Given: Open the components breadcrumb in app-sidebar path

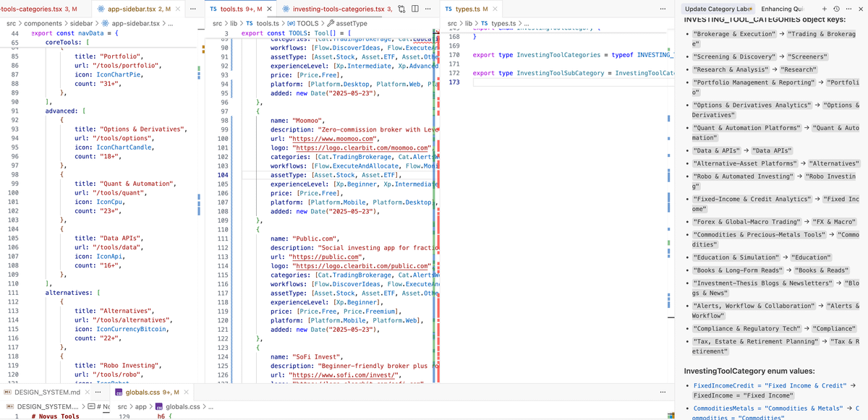Looking at the screenshot, I should click(43, 24).
